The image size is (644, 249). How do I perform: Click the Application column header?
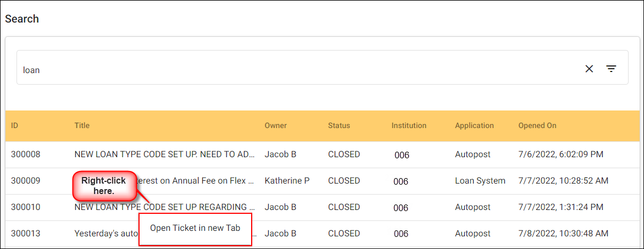coord(474,125)
